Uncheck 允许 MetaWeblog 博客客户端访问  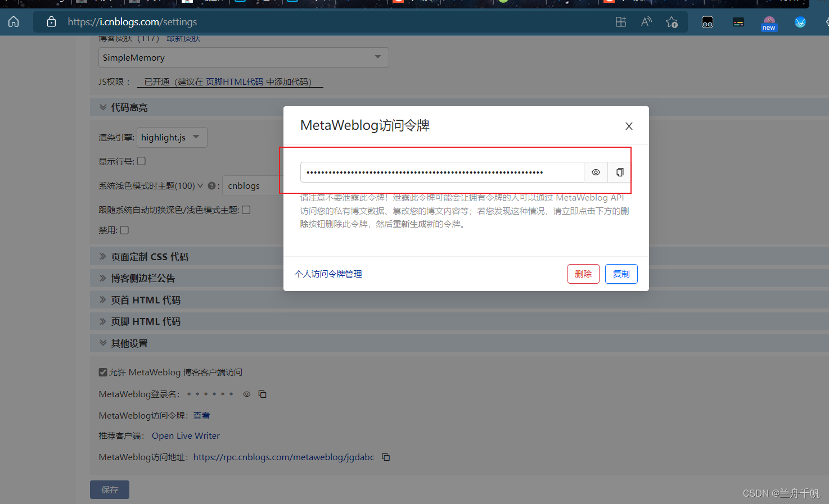coord(103,372)
